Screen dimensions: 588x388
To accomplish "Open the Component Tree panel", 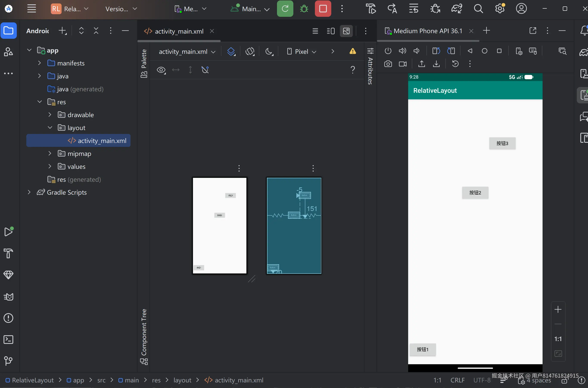I will [144, 337].
